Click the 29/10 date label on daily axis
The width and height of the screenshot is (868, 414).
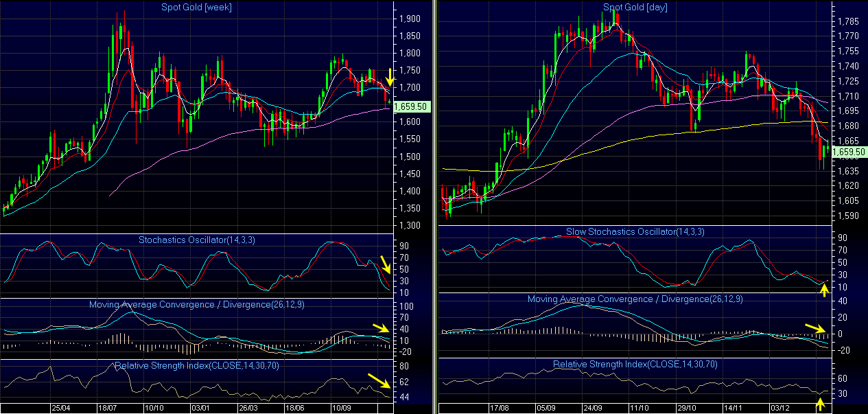[x=687, y=407]
